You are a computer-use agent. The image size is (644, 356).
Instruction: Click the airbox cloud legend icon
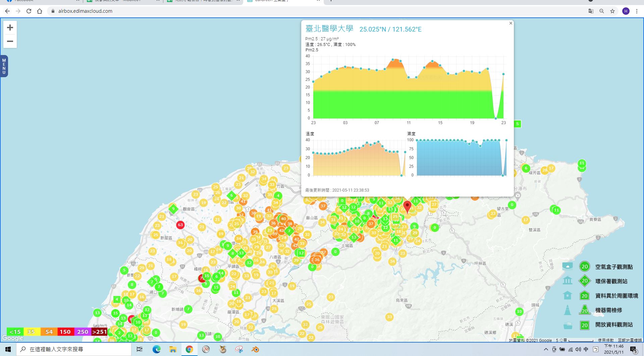tap(568, 266)
